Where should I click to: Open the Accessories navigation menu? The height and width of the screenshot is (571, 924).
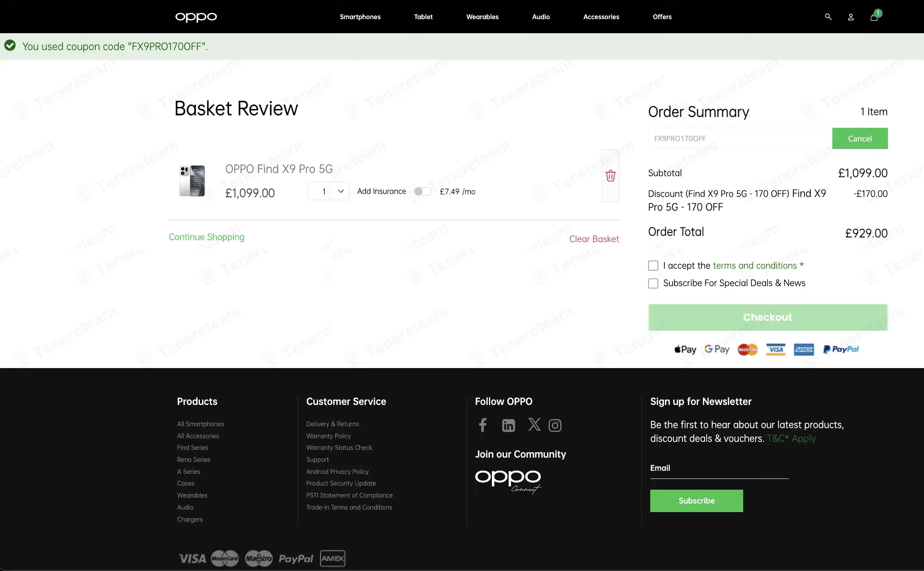point(601,17)
